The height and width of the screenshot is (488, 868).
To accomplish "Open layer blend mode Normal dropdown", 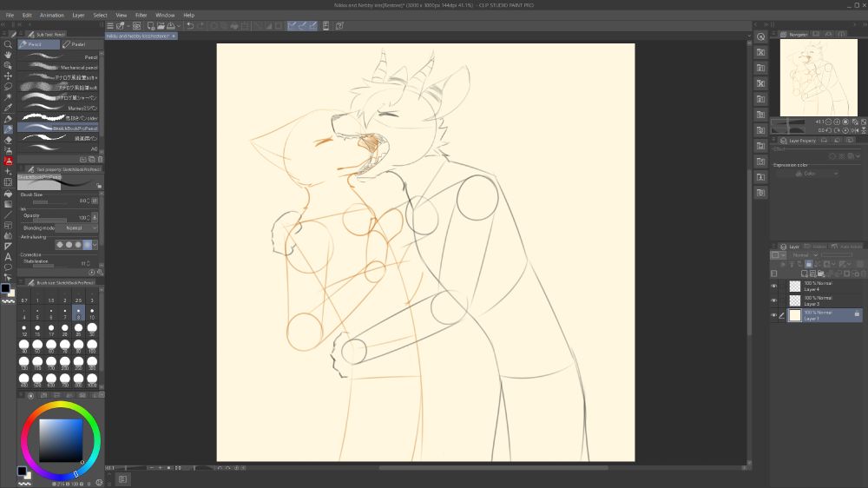I will pos(805,254).
